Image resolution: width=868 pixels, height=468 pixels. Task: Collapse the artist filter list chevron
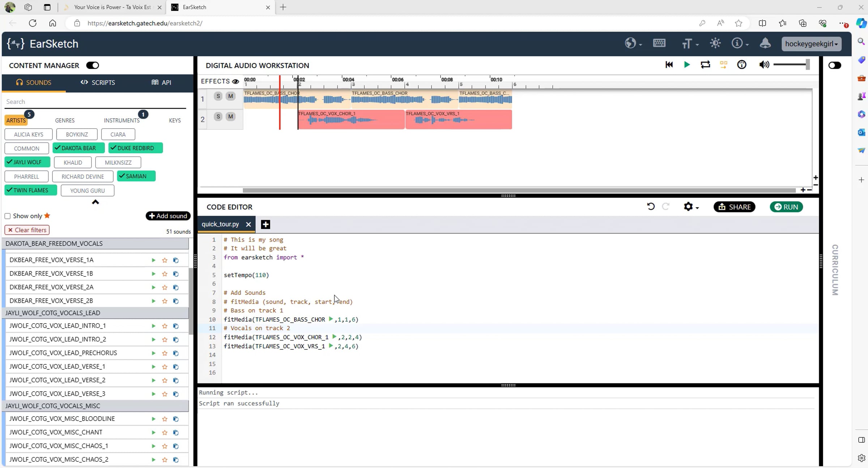tap(95, 202)
